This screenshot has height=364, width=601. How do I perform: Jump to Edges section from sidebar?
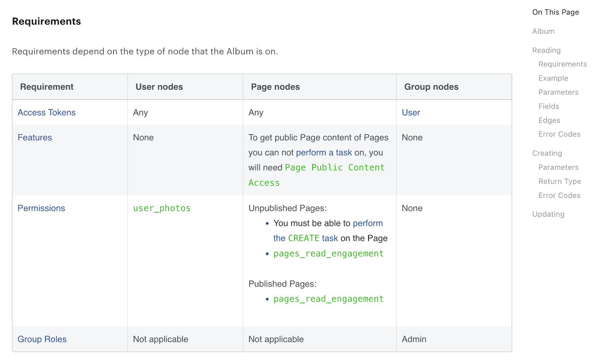(x=549, y=121)
